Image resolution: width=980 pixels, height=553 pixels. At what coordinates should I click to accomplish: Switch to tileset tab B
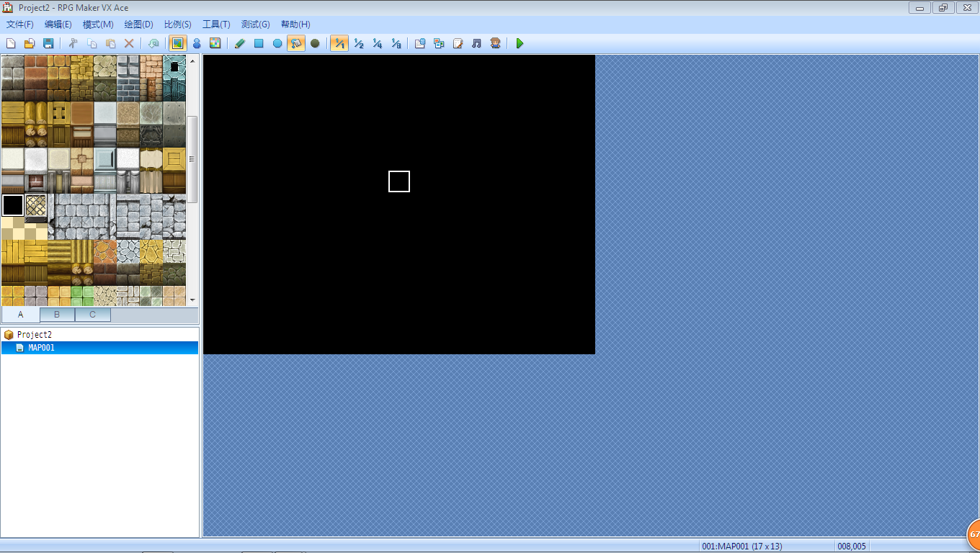[57, 315]
